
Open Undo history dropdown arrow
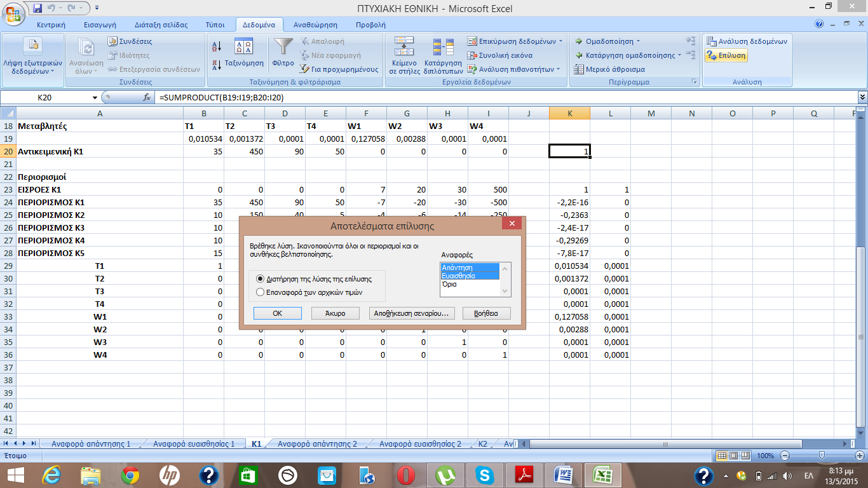[62, 8]
